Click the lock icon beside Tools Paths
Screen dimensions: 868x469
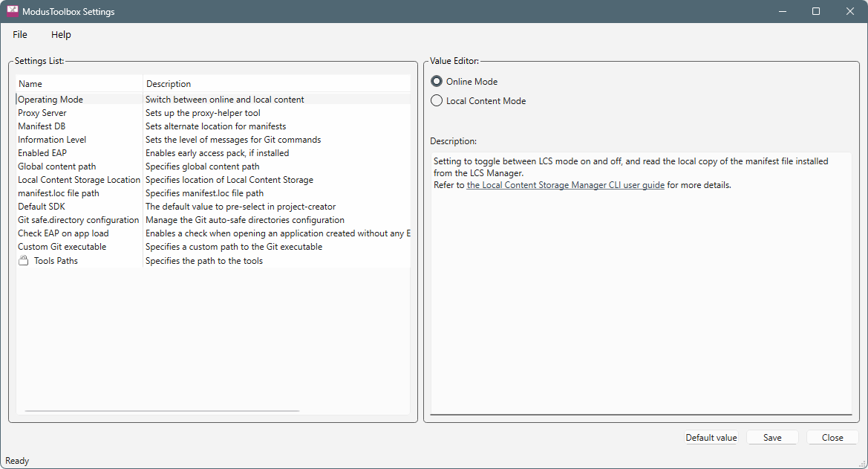[24, 261]
